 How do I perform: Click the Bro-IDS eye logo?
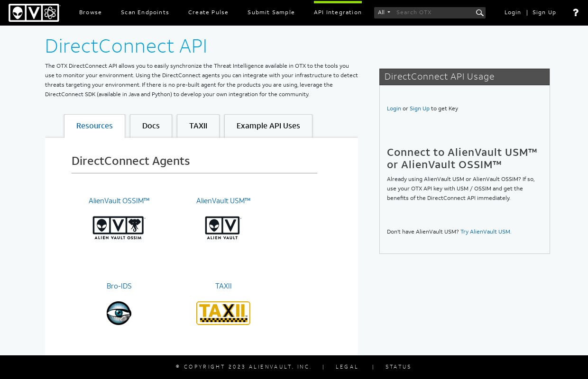click(119, 313)
